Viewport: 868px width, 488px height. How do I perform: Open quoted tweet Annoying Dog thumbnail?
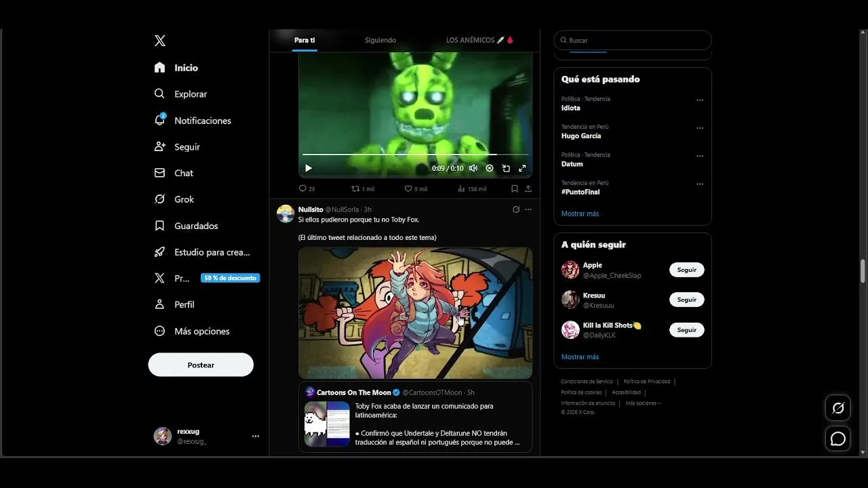[327, 424]
